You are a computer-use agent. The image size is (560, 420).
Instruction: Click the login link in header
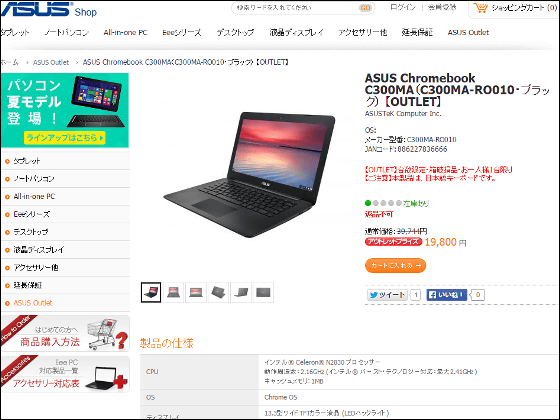coord(403,8)
